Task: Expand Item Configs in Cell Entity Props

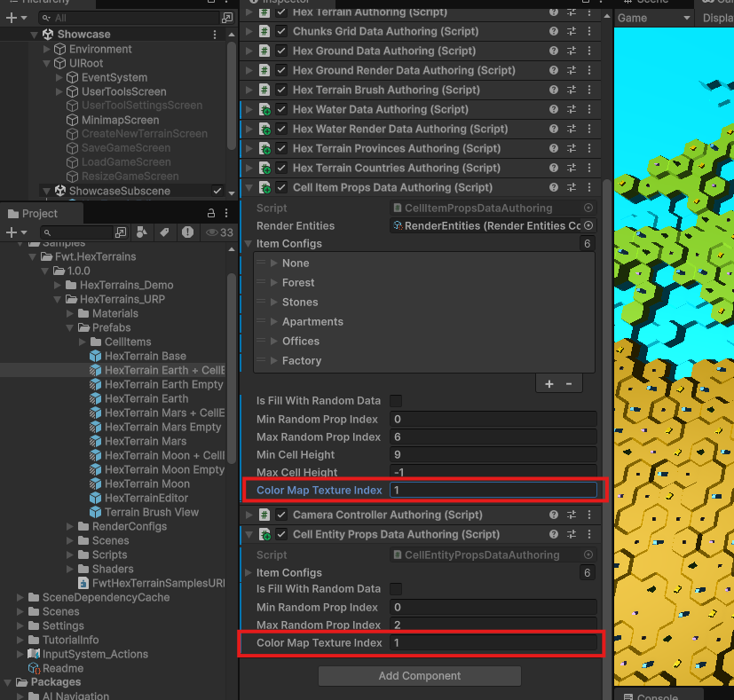Action: click(249, 573)
